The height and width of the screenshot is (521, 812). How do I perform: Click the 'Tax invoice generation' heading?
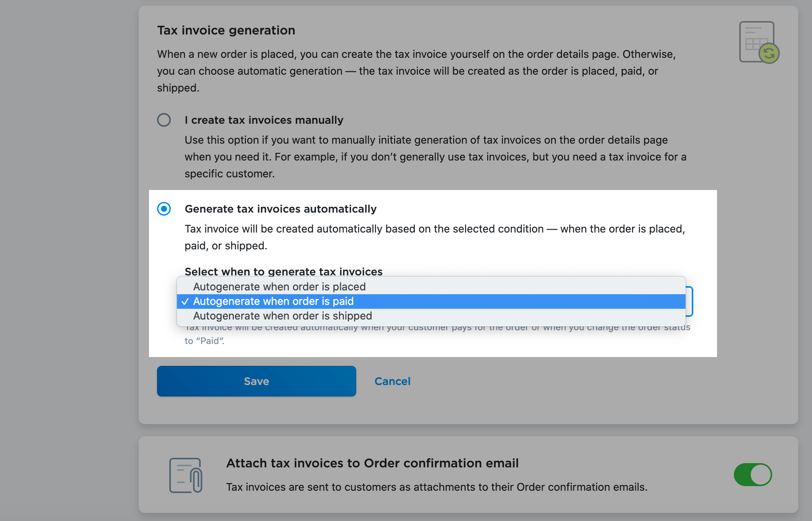[x=226, y=30]
